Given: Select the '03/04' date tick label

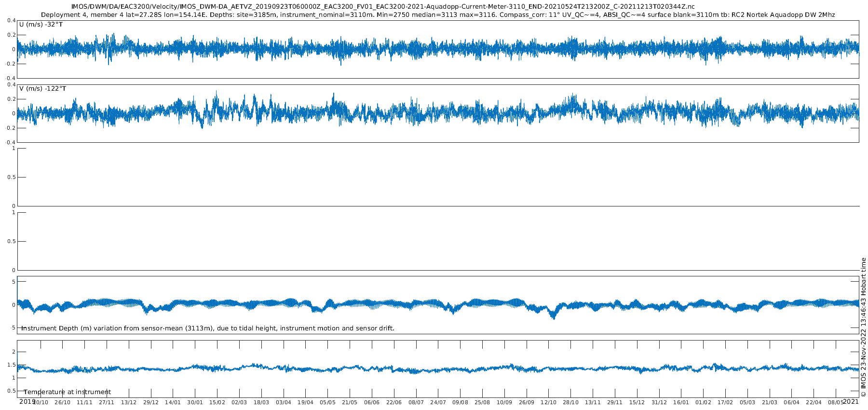Looking at the screenshot, I should point(284,402).
